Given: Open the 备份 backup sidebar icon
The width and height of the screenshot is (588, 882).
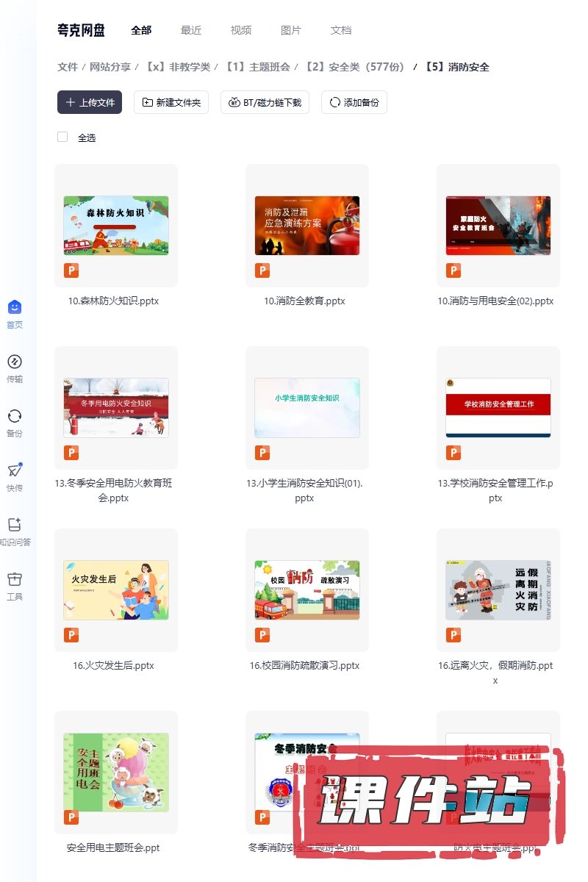Looking at the screenshot, I should (15, 417).
